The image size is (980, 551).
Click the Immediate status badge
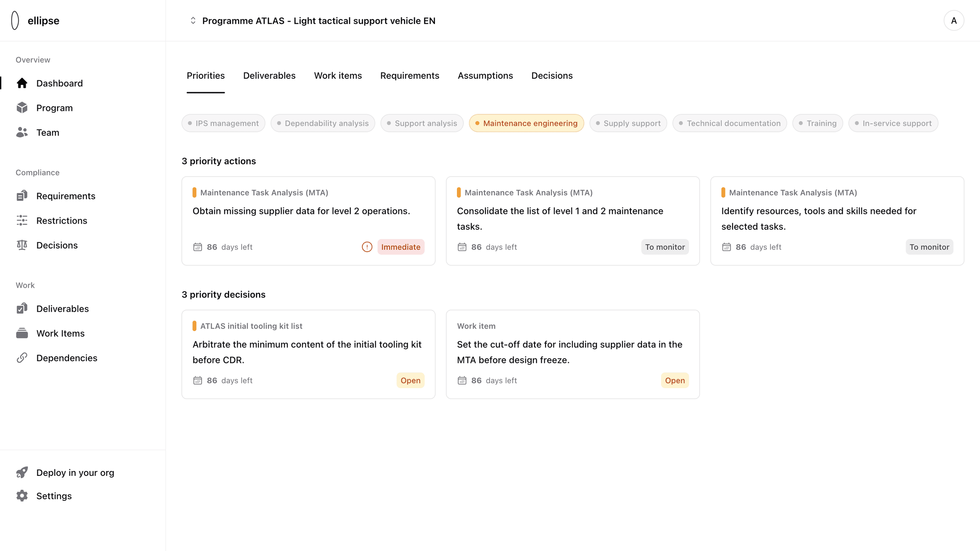401,247
